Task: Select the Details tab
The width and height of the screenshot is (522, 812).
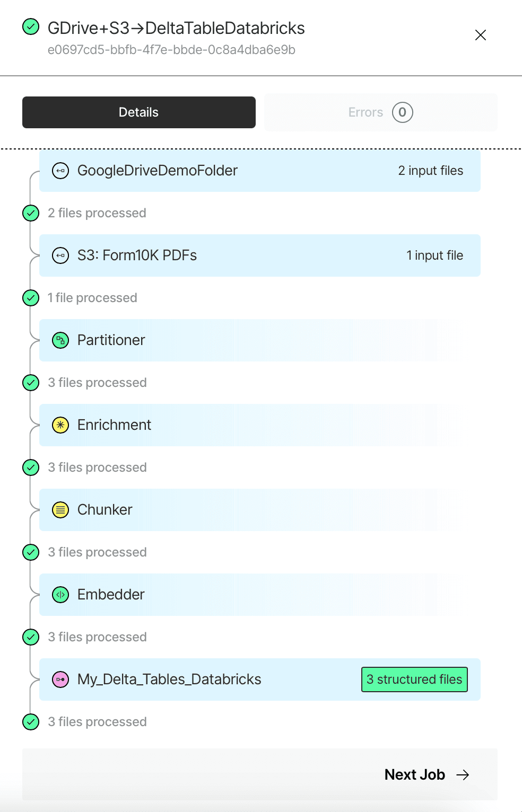Action: (x=139, y=112)
